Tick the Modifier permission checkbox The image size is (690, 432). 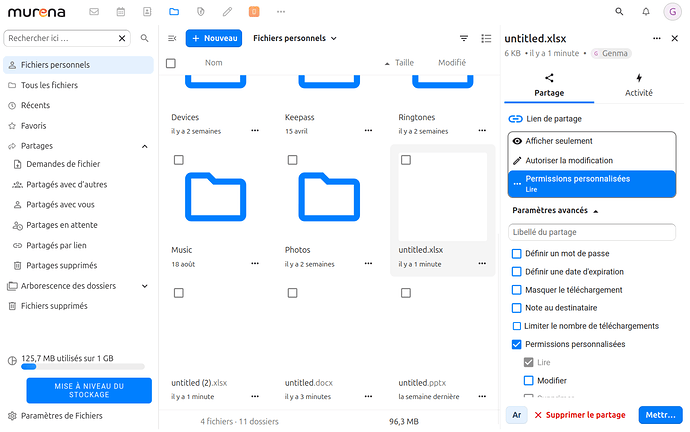(x=529, y=381)
